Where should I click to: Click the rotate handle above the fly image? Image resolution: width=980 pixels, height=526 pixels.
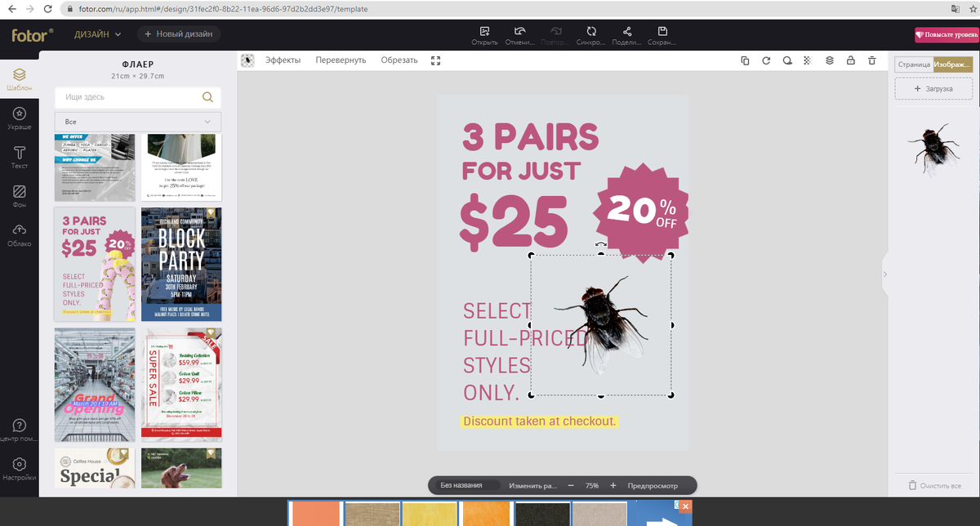click(601, 243)
